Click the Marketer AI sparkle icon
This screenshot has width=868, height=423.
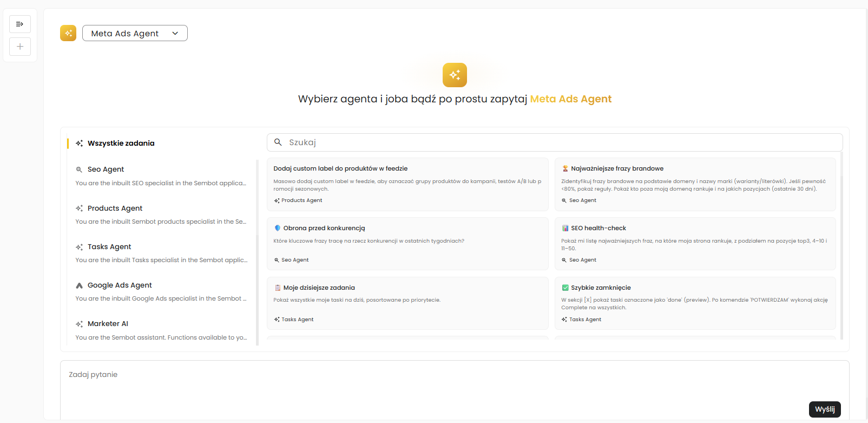79,324
